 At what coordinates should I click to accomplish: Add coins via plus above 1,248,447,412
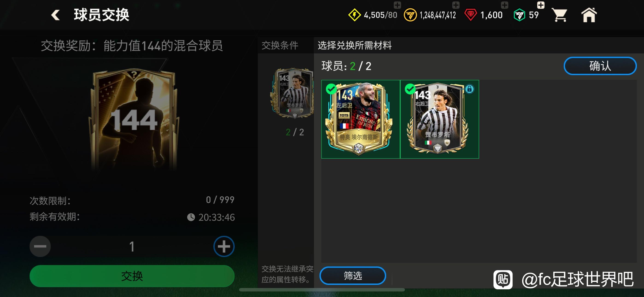pos(456,5)
